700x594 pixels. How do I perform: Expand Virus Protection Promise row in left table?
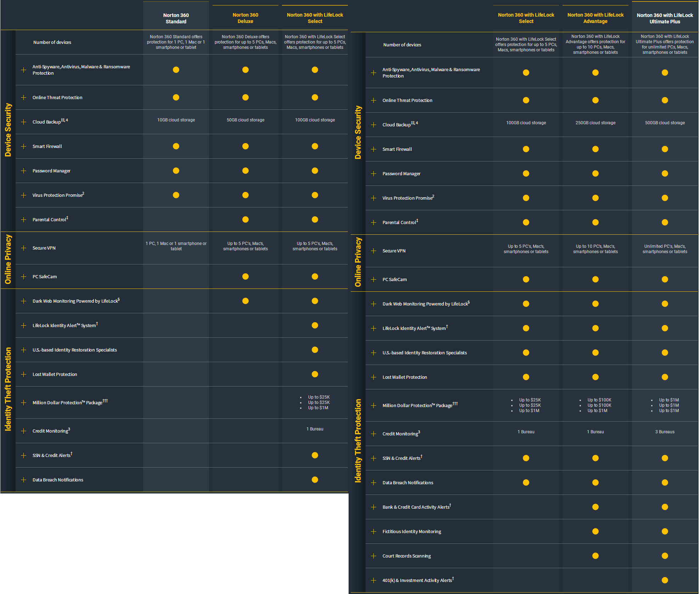(24, 195)
